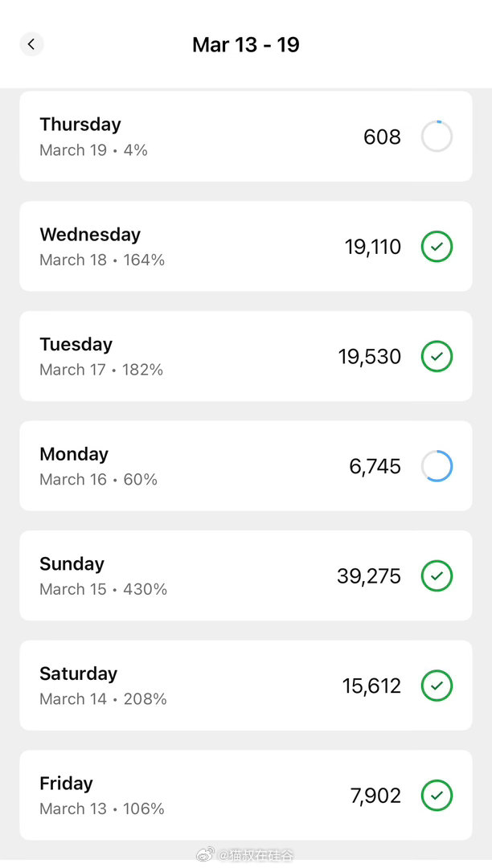Open the Thursday March 19 entry
Screen dimensions: 492x868
201,137
